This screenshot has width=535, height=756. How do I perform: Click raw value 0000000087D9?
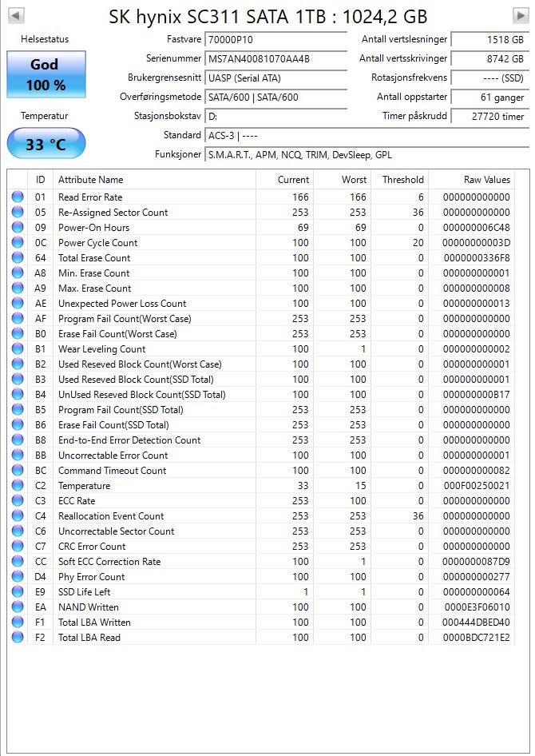pos(477,562)
